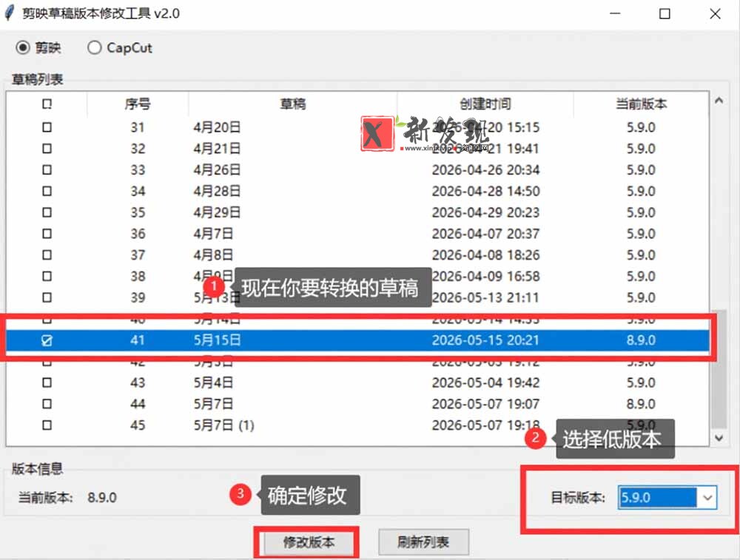Maximize the 剪映草稿版本修改工具 window

[x=665, y=13]
